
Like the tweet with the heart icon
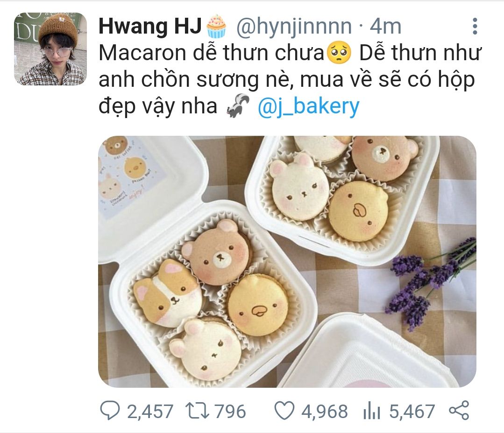(x=284, y=411)
